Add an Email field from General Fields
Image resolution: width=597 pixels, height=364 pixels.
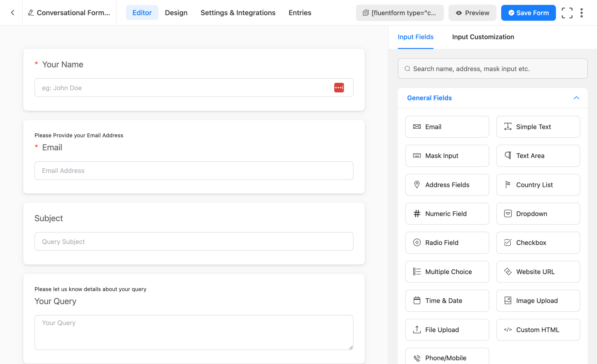coord(447,127)
